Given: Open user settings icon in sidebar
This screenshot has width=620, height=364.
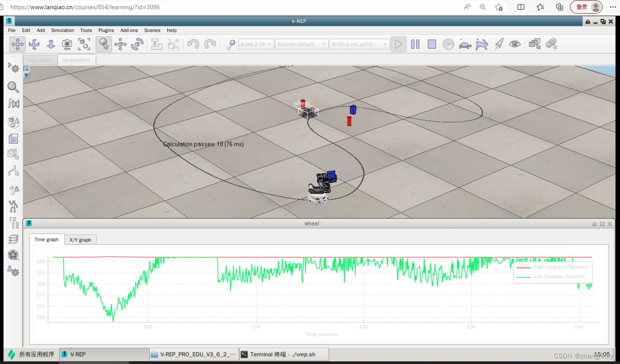Looking at the screenshot, I should [14, 271].
